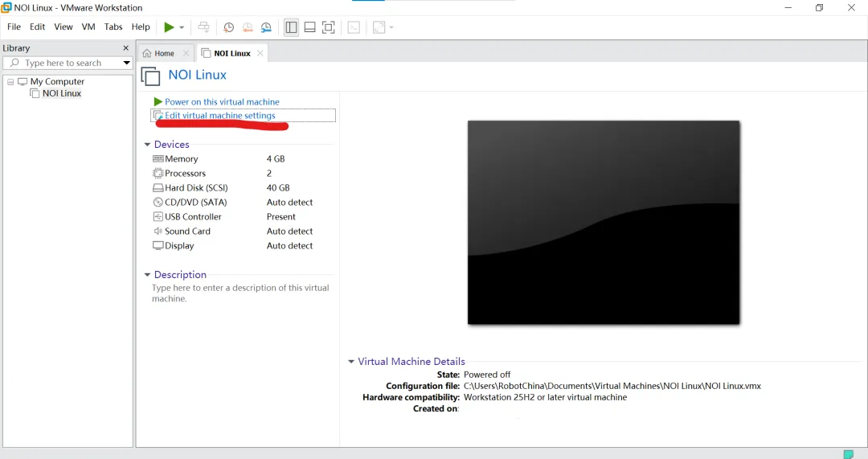Image resolution: width=868 pixels, height=459 pixels.
Task: Click the configuration file path text
Action: pyautogui.click(x=612, y=386)
